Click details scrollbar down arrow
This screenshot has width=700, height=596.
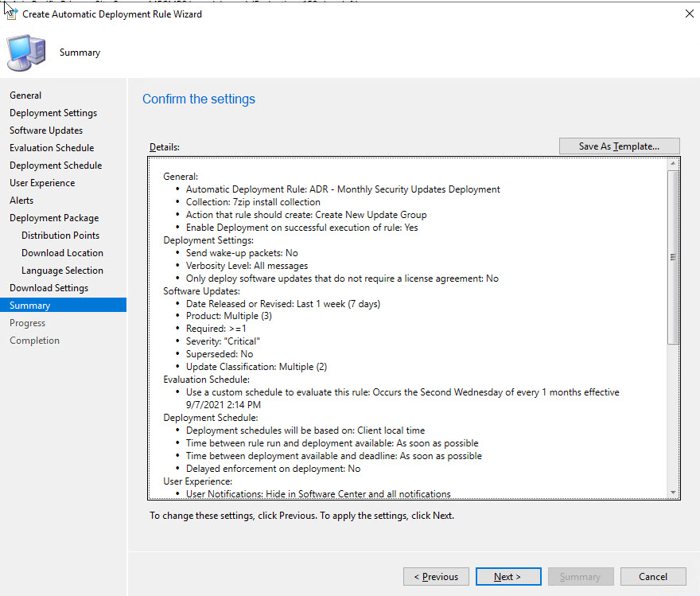674,493
